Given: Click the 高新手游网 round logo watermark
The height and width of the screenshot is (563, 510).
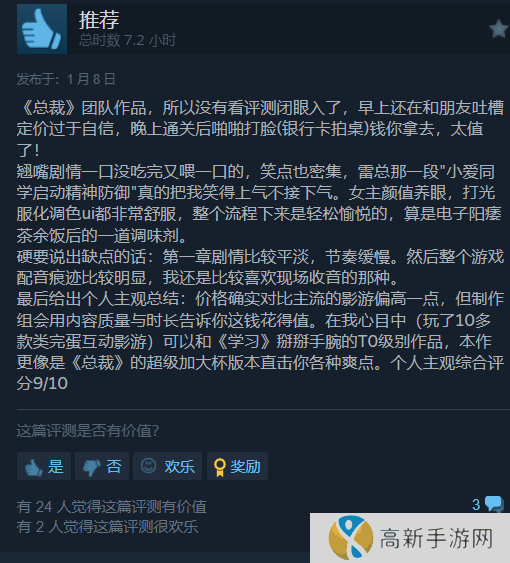Looking at the screenshot, I should [x=351, y=538].
